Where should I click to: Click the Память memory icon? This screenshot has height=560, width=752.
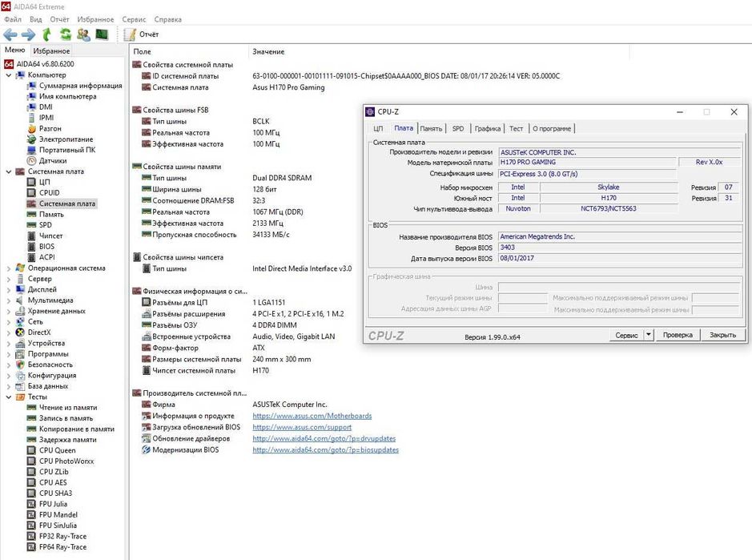click(x=32, y=214)
